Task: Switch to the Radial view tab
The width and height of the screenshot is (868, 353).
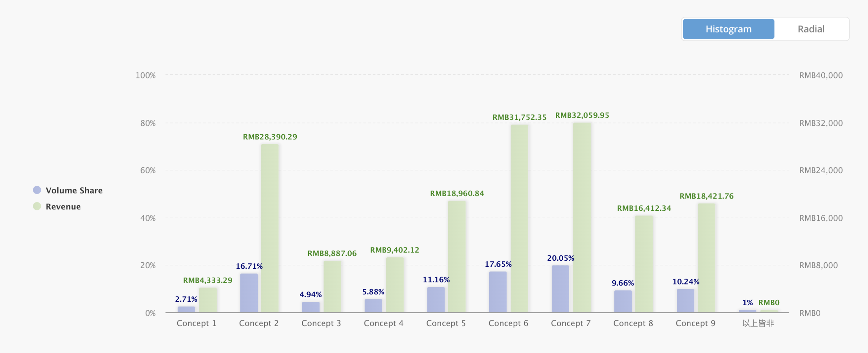Action: 811,29
